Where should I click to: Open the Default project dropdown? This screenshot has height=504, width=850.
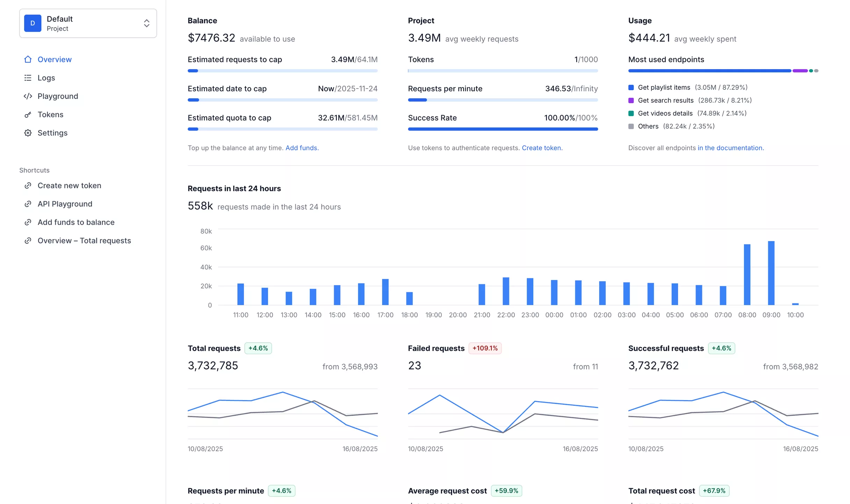tap(88, 23)
